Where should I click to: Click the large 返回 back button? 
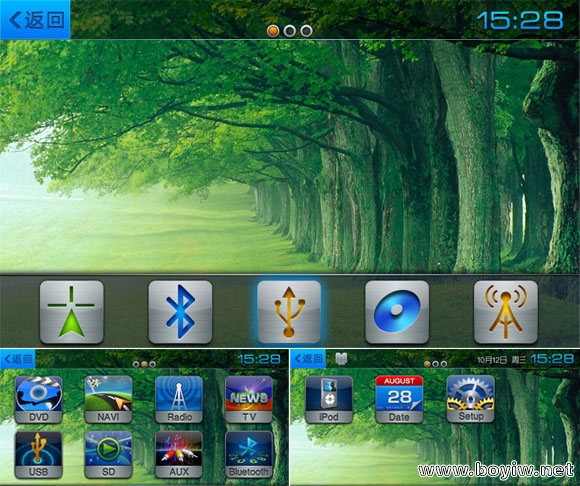(35, 20)
